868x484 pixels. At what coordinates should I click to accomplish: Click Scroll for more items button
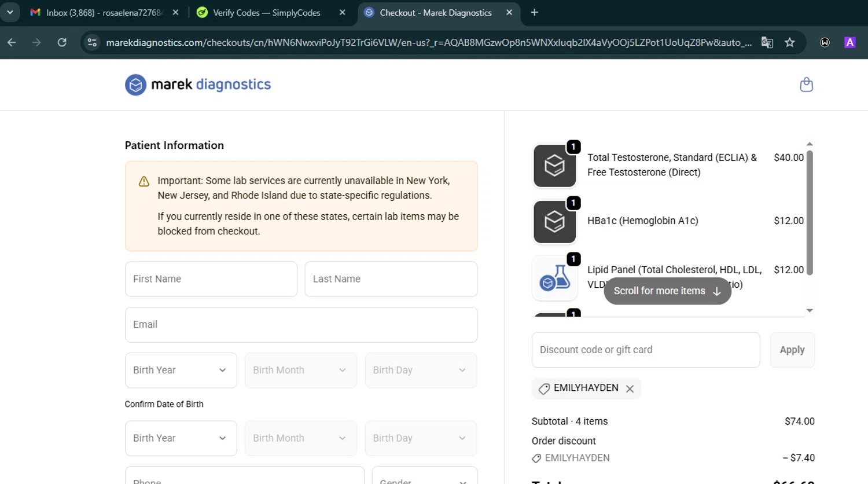click(x=667, y=291)
